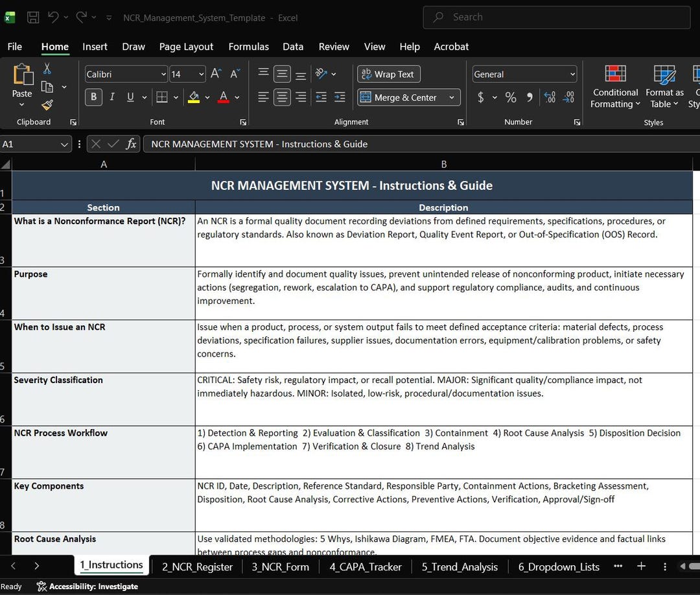Toggle Italic formatting
This screenshot has width=700, height=595.
click(x=112, y=97)
